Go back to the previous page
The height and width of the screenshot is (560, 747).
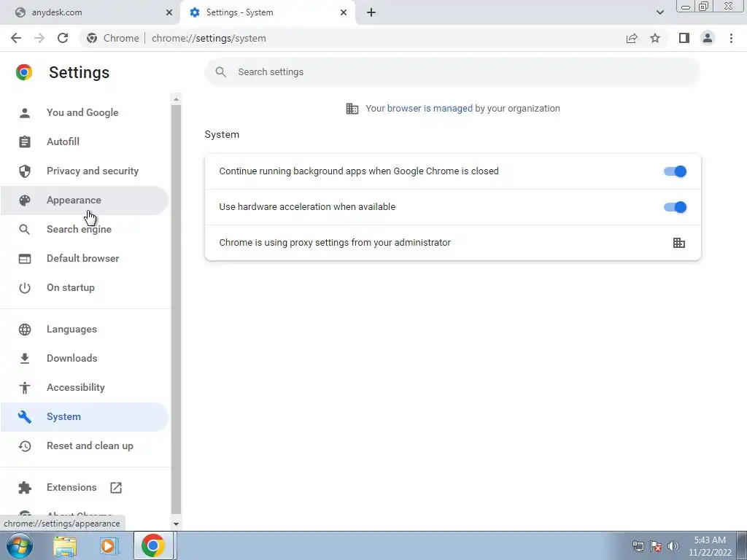click(x=16, y=38)
